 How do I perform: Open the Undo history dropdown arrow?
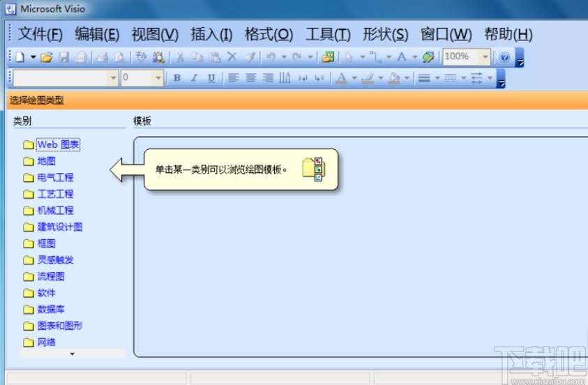click(x=284, y=57)
